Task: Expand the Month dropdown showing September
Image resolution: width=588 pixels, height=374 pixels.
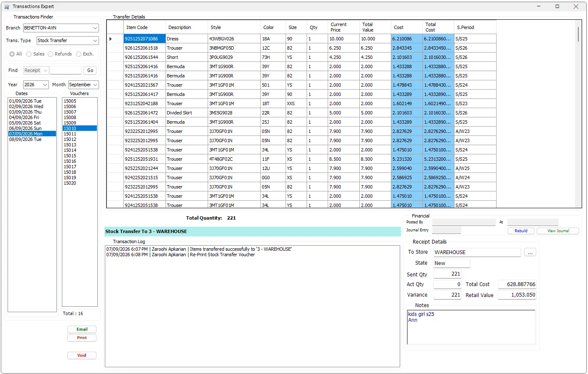Action: tap(83, 85)
